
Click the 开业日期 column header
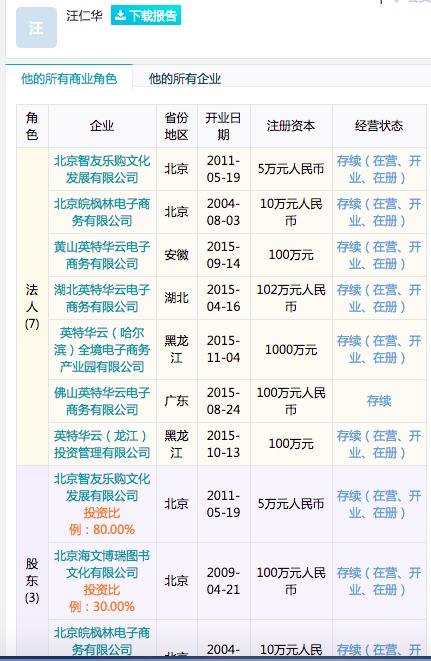[x=223, y=126]
